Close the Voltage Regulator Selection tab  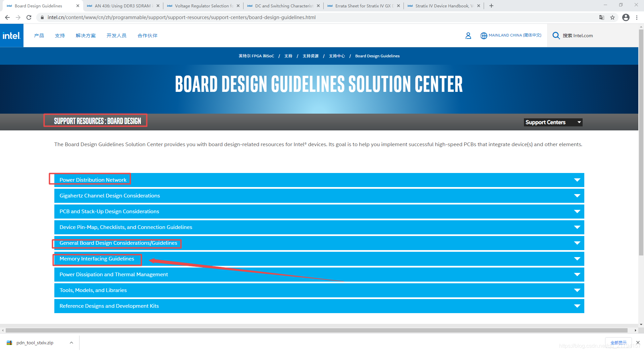(x=238, y=6)
